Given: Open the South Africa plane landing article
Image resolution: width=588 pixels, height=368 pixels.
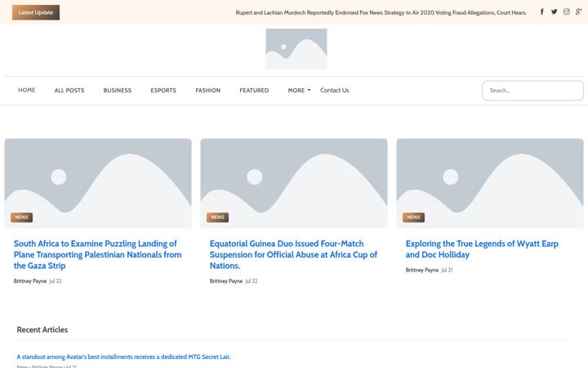Looking at the screenshot, I should (x=97, y=254).
